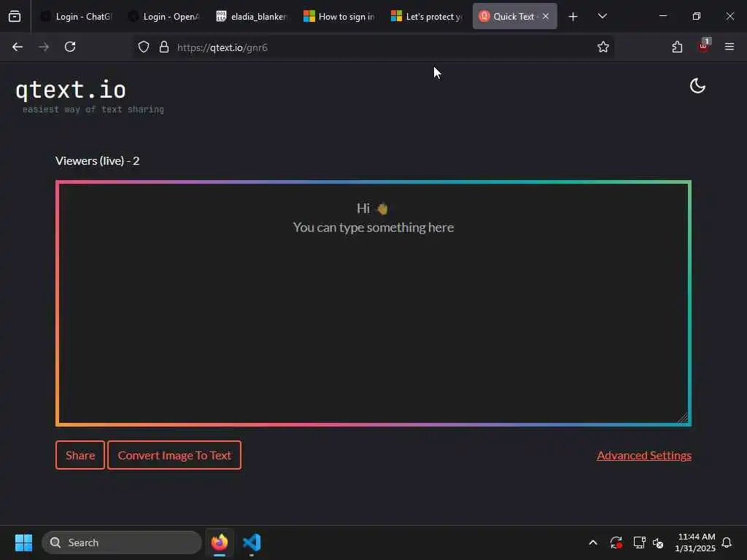This screenshot has width=747, height=560.
Task: Open the Firefox View icon
Action: 15,16
